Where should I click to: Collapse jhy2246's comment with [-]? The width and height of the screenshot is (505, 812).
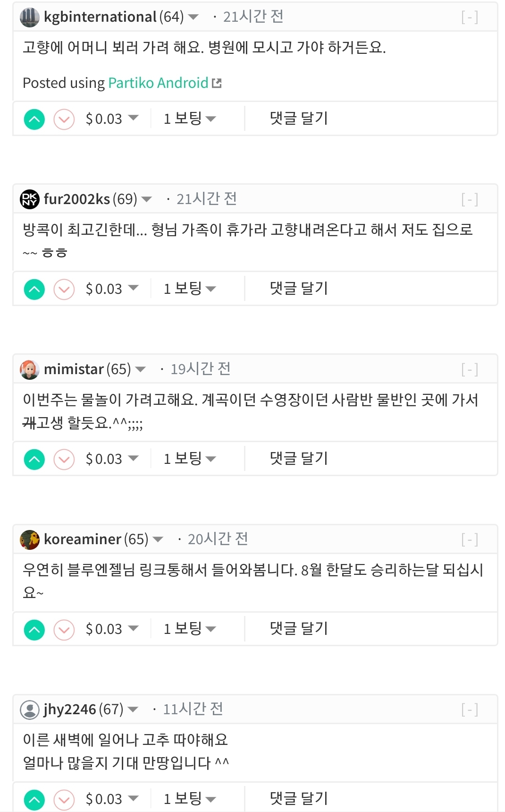pyautogui.click(x=470, y=709)
